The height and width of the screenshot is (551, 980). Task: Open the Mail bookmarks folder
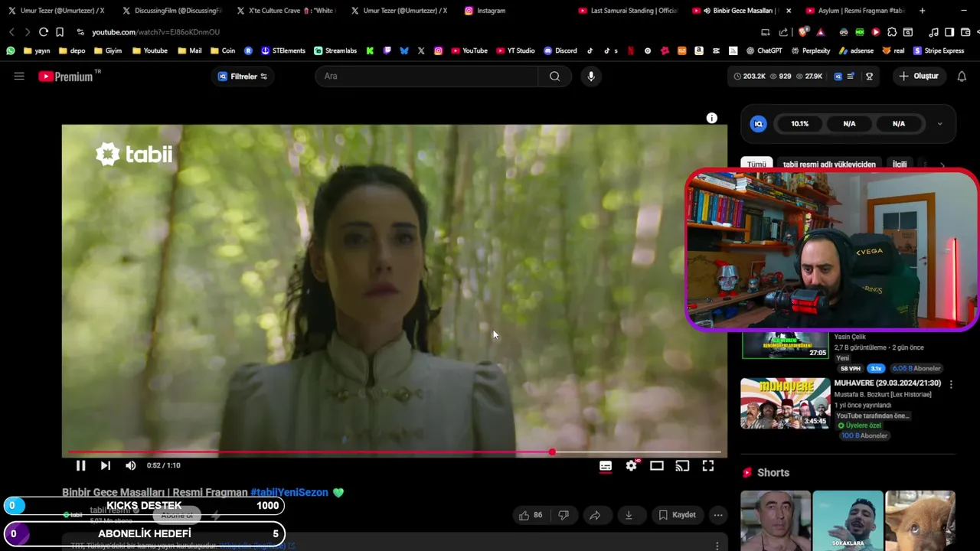189,51
